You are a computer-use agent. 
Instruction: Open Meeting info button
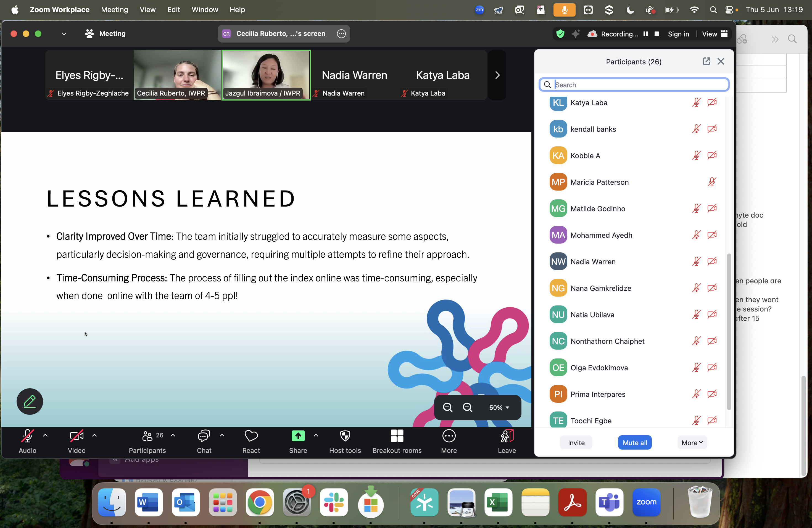tap(105, 33)
